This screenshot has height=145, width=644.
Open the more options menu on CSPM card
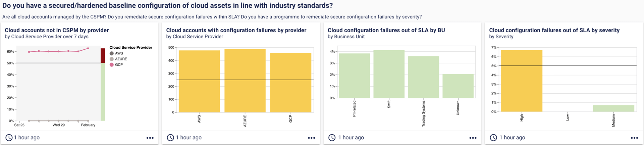150,138
